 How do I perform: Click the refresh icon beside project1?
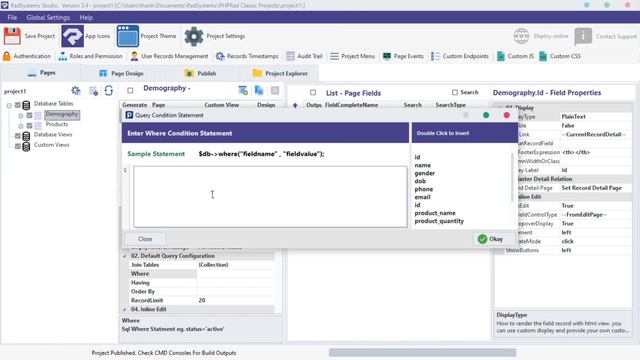pyautogui.click(x=109, y=91)
